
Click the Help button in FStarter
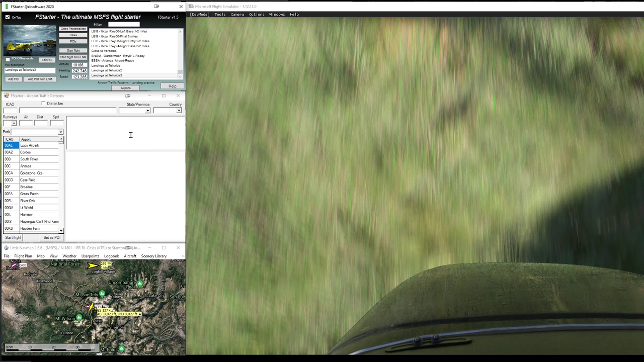(172, 86)
